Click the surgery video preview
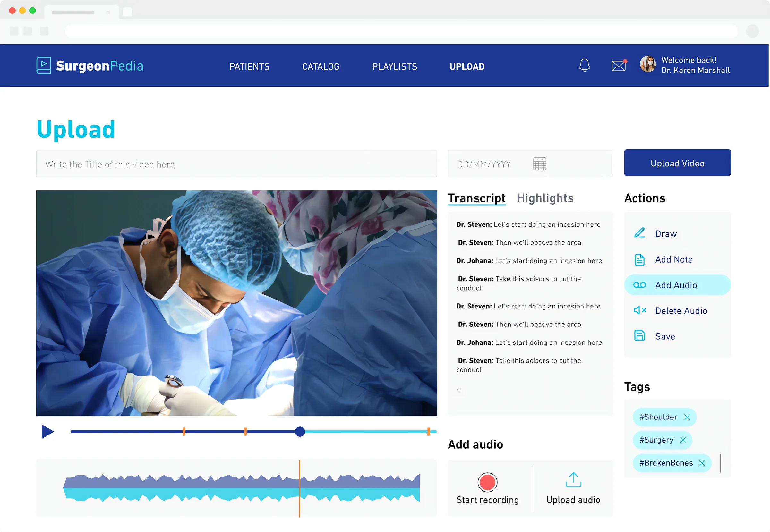770x532 pixels. pyautogui.click(x=236, y=303)
